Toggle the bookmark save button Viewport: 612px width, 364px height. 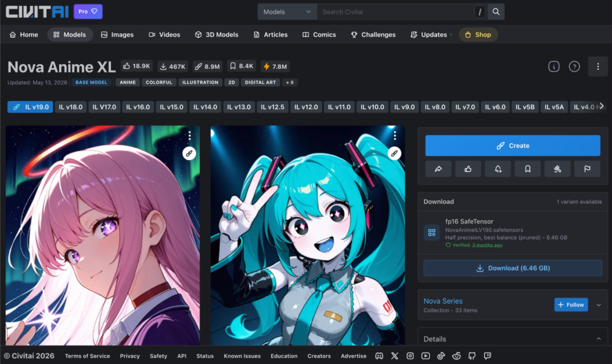(x=528, y=169)
